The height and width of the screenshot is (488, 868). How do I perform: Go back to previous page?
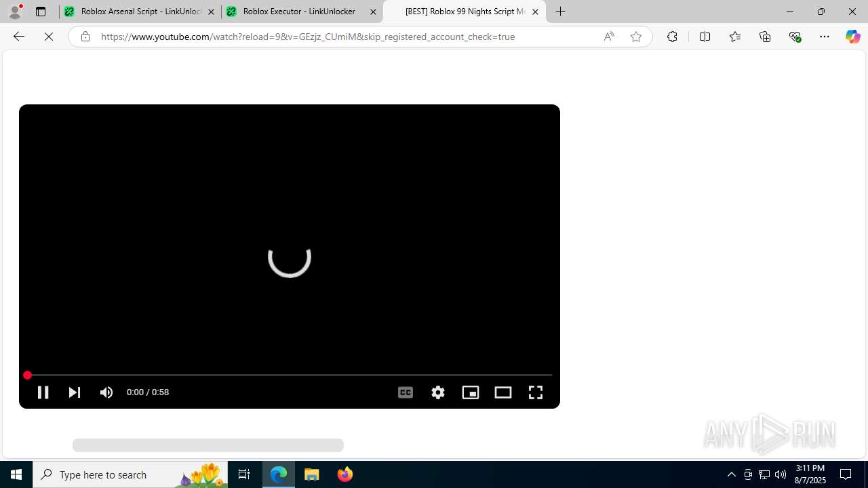19,37
